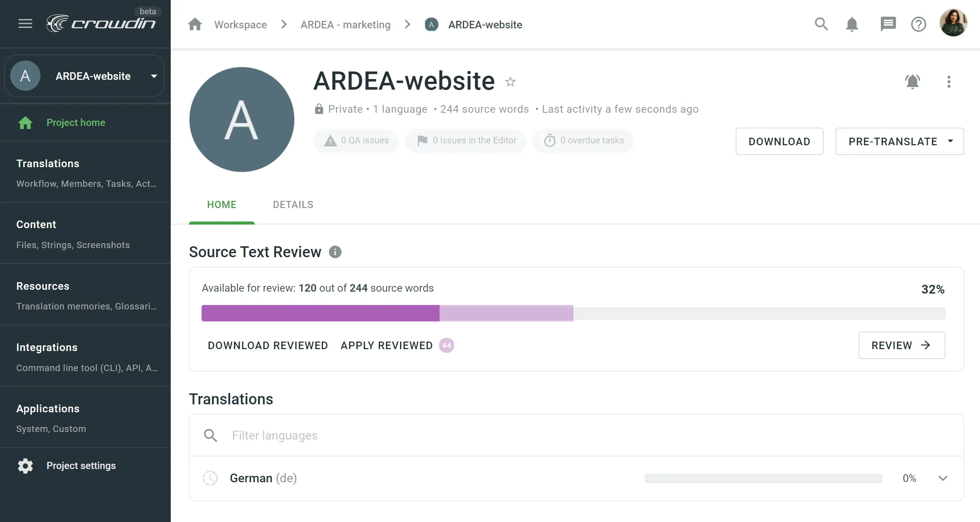Expand the PRE-TRANSLATE dropdown arrow

click(951, 141)
